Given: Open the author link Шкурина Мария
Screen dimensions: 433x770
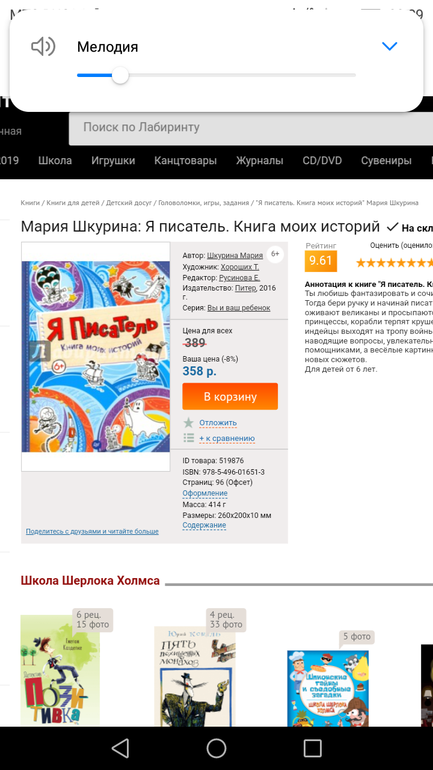Looking at the screenshot, I should pyautogui.click(x=235, y=255).
